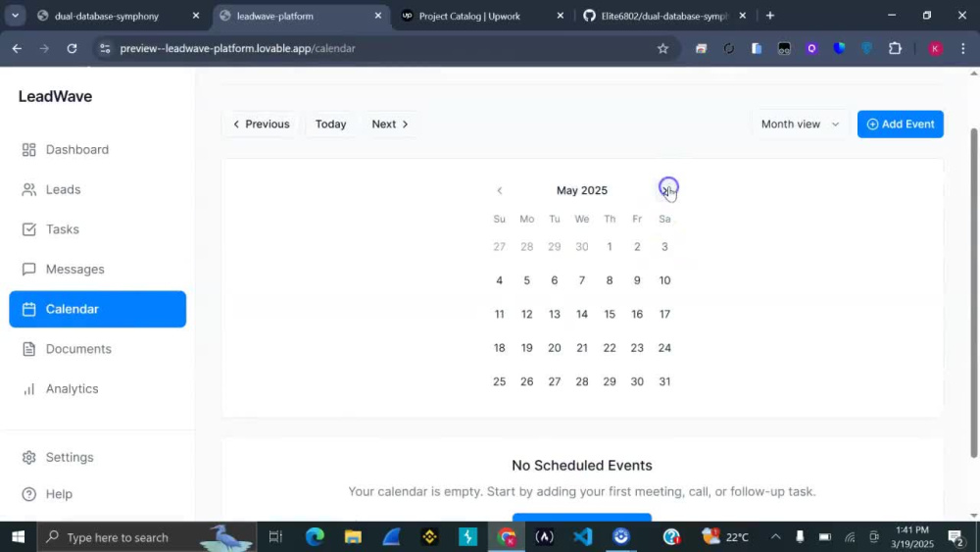Reload the current page
Viewport: 980px width, 552px height.
pos(72,49)
